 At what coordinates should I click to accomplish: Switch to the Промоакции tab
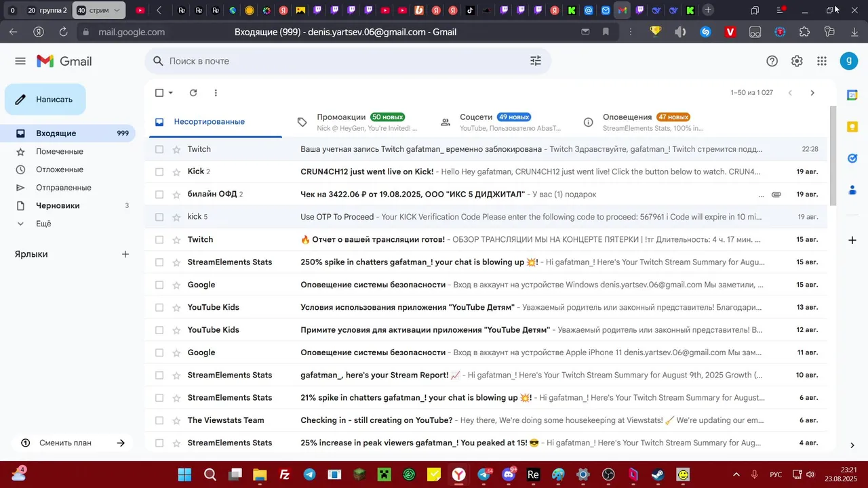(360, 122)
